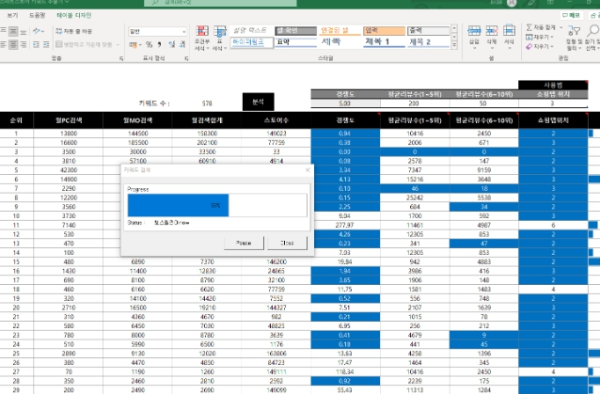Image resolution: width=600 pixels, height=394 pixels.
Task: Click increase indent icon
Action: pyautogui.click(x=46, y=45)
